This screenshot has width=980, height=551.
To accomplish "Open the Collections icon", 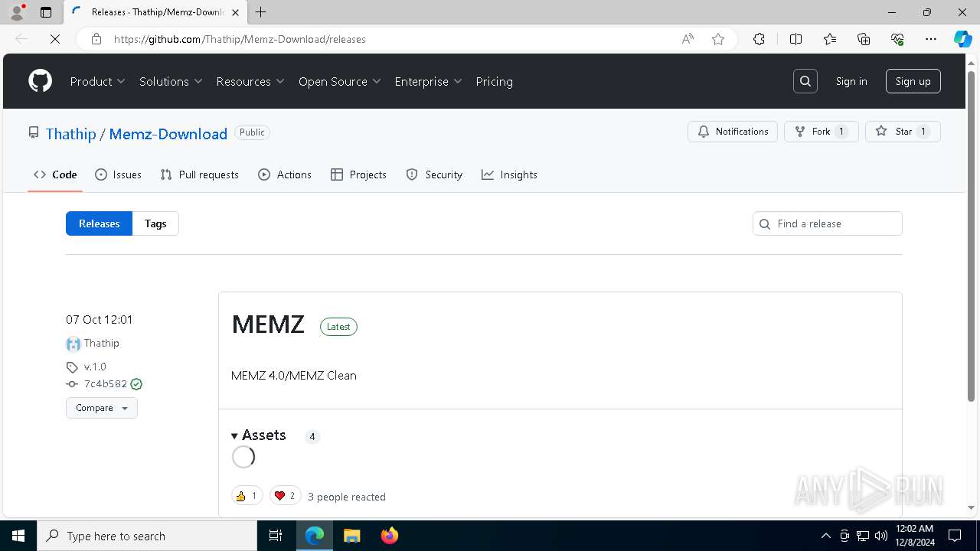I will coord(864,39).
